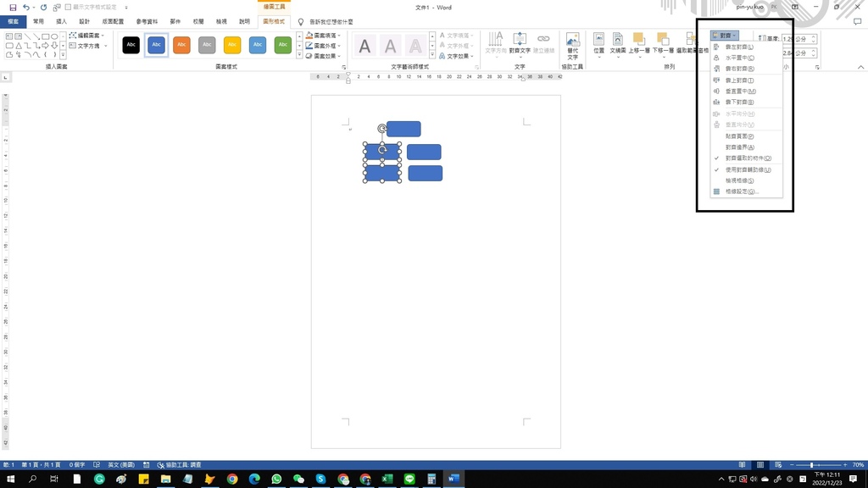Collapse the ribbon with the chevron
The image size is (868, 488).
[861, 67]
